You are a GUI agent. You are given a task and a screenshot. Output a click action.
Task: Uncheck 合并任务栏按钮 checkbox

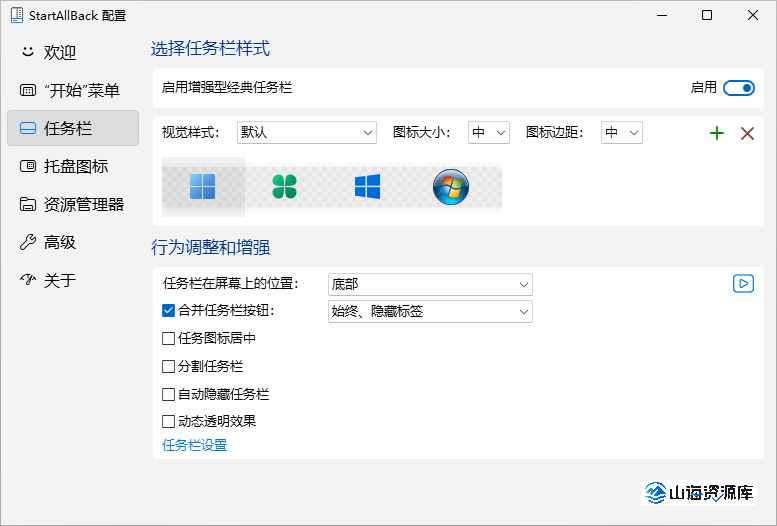coord(168,311)
